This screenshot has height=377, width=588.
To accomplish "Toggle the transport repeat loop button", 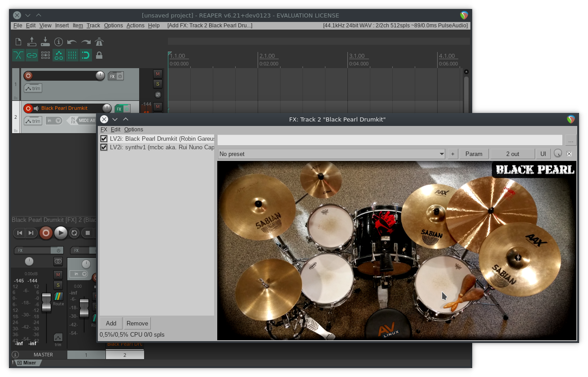I will [75, 233].
